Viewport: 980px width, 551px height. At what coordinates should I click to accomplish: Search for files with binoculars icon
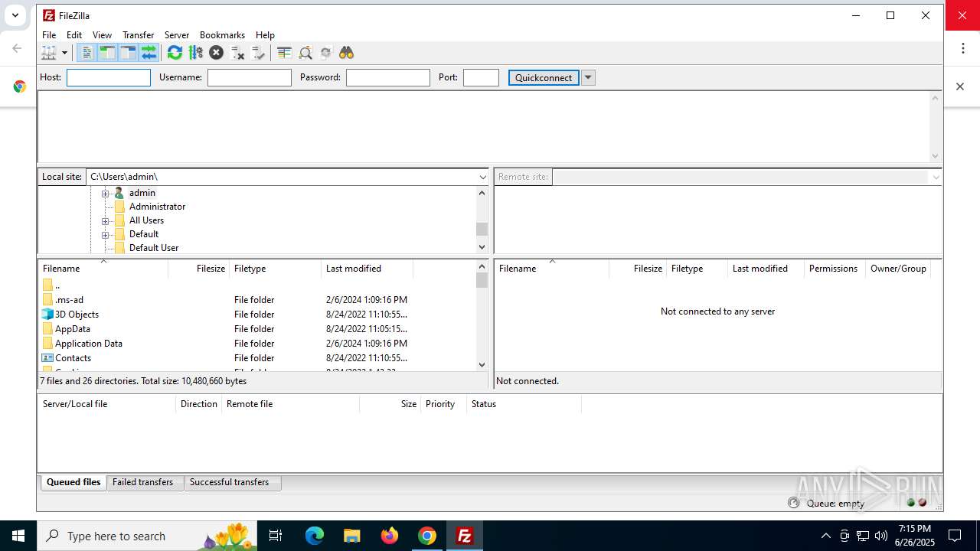pos(346,53)
